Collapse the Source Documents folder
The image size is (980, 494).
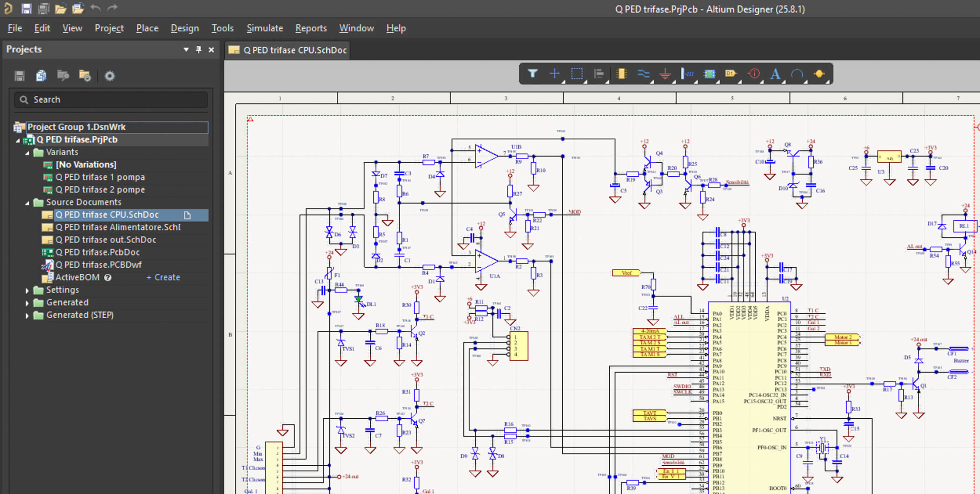click(27, 202)
